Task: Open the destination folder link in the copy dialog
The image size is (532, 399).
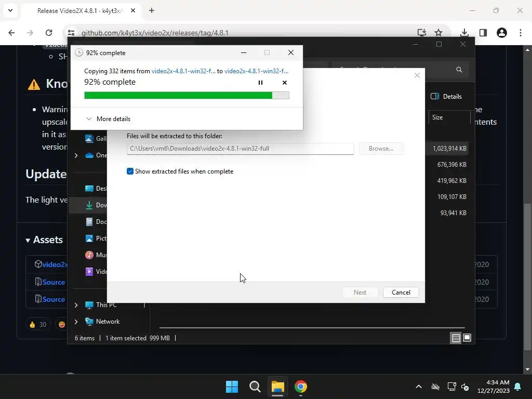Action: coord(256,71)
